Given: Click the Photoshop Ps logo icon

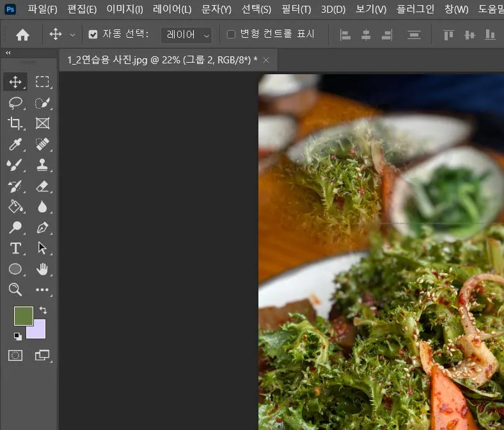Looking at the screenshot, I should 10,9.
